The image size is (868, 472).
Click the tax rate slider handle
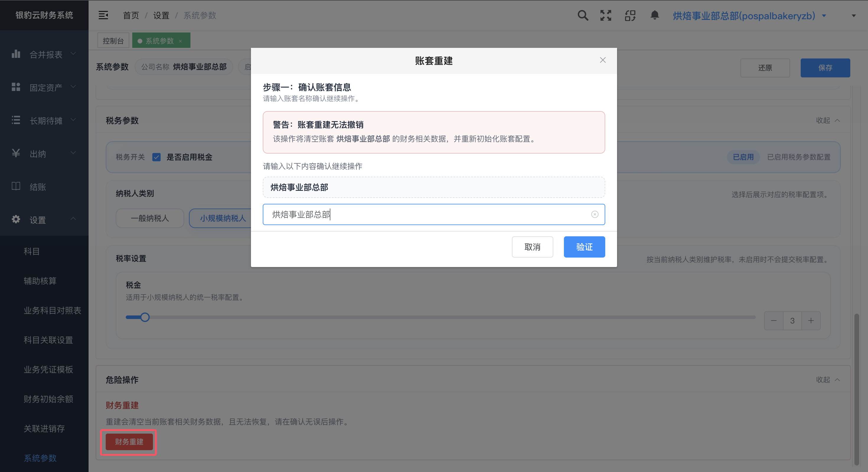pos(145,317)
